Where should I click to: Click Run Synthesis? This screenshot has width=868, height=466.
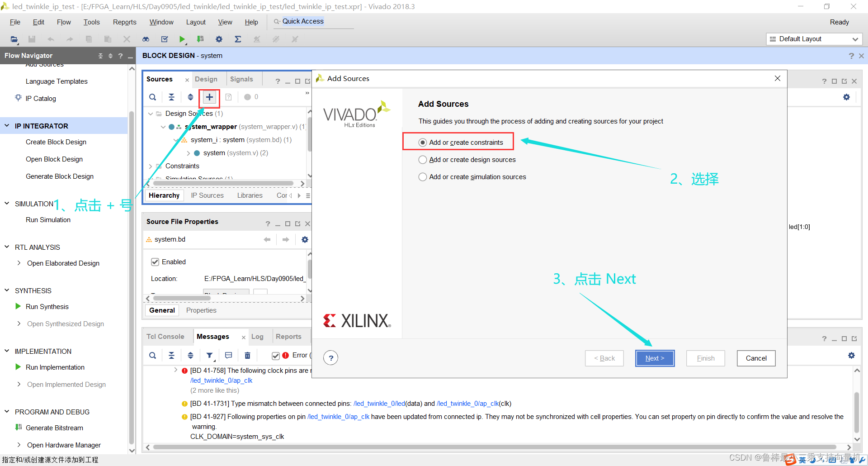47,306
